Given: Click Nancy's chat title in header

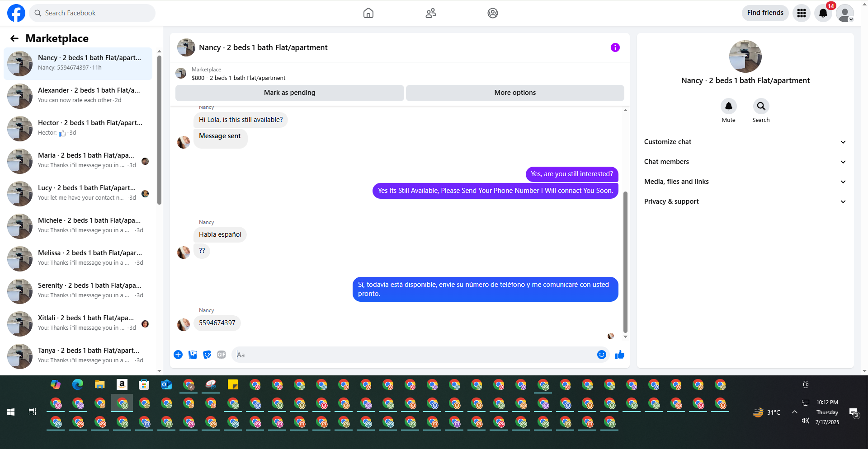Looking at the screenshot, I should (x=263, y=47).
